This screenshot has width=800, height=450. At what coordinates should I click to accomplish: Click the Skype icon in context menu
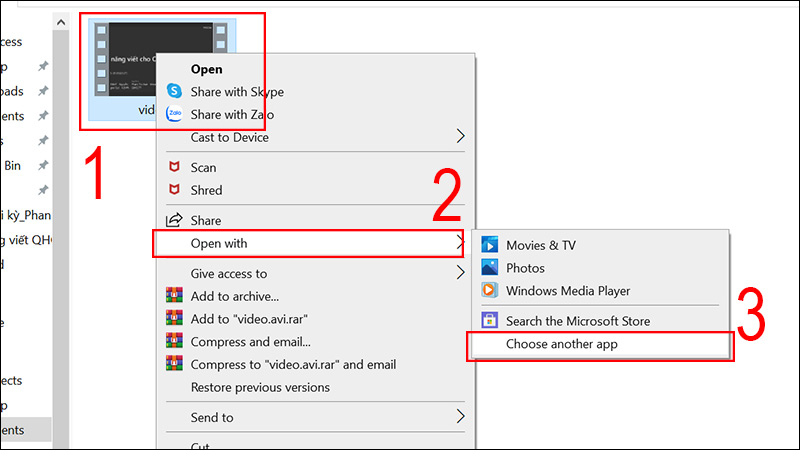coord(174,91)
